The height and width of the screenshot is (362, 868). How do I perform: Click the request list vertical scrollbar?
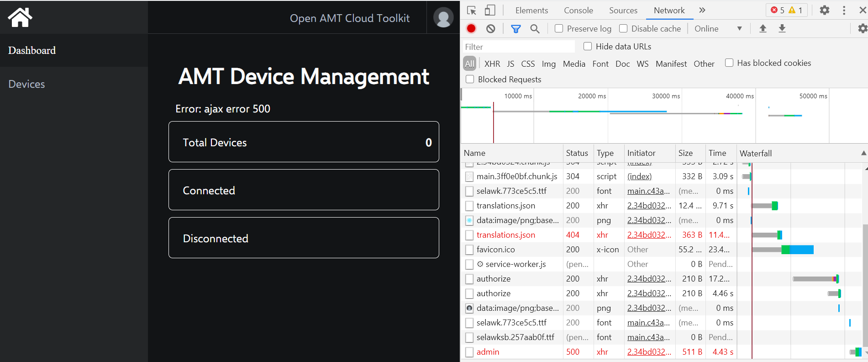click(865, 286)
